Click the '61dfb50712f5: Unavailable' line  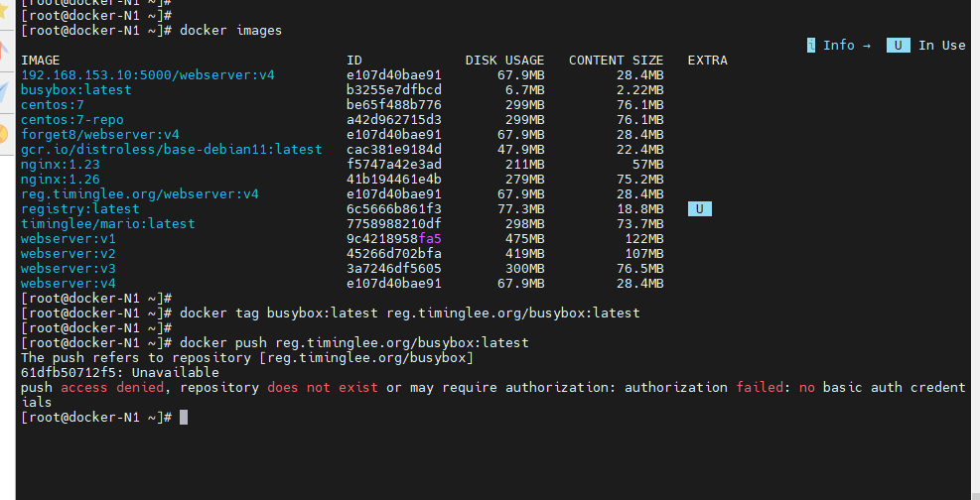pos(120,373)
